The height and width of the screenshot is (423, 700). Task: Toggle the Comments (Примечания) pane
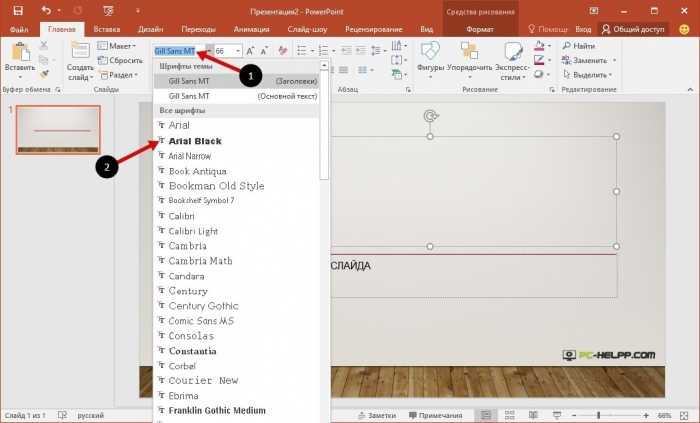click(x=436, y=415)
